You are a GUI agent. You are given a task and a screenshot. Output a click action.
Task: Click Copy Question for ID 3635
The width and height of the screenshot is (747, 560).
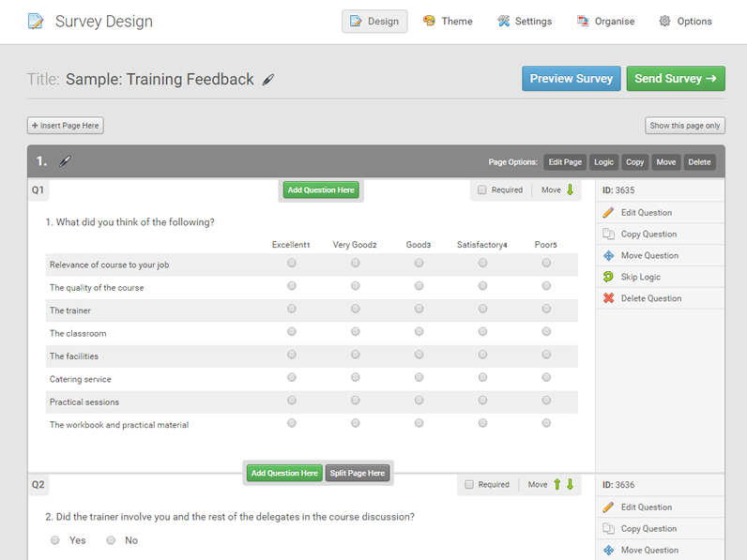coord(648,235)
